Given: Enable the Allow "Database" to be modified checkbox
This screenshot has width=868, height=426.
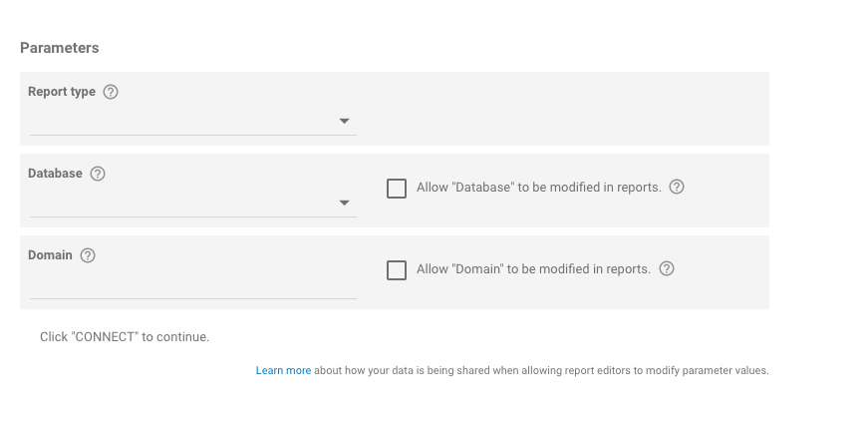Looking at the screenshot, I should click(397, 189).
